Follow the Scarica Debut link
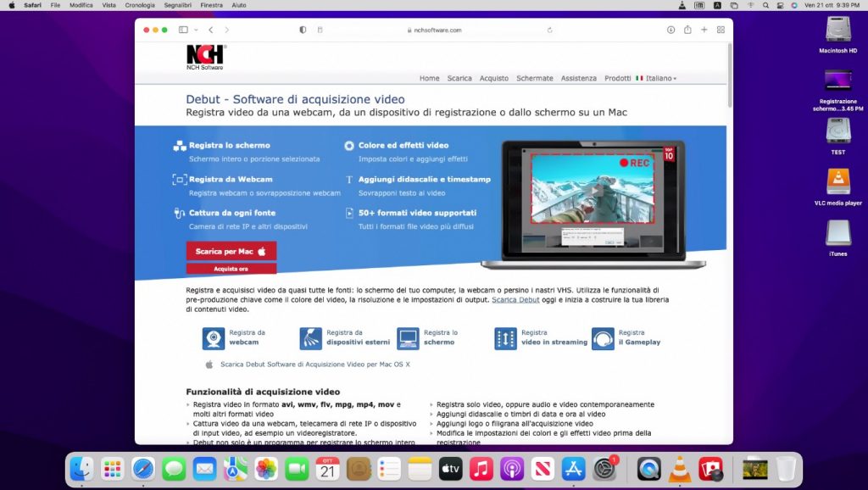 [x=515, y=300]
